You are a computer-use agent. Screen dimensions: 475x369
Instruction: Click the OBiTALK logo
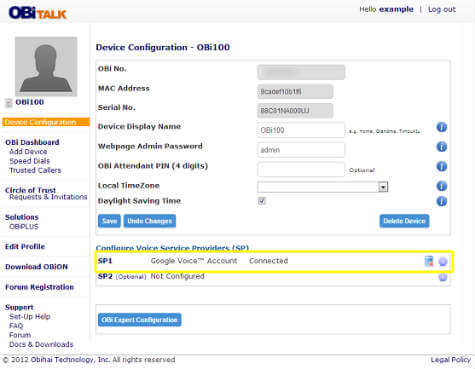(38, 13)
